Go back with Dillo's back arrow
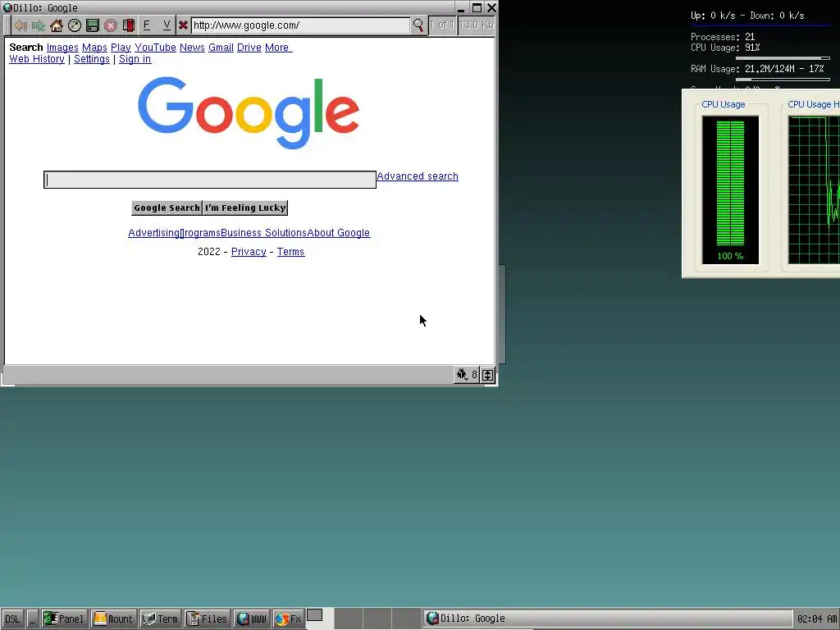 click(x=21, y=25)
